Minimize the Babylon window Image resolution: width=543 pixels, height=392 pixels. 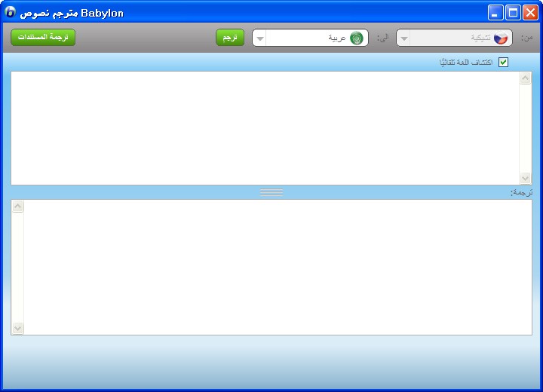495,13
